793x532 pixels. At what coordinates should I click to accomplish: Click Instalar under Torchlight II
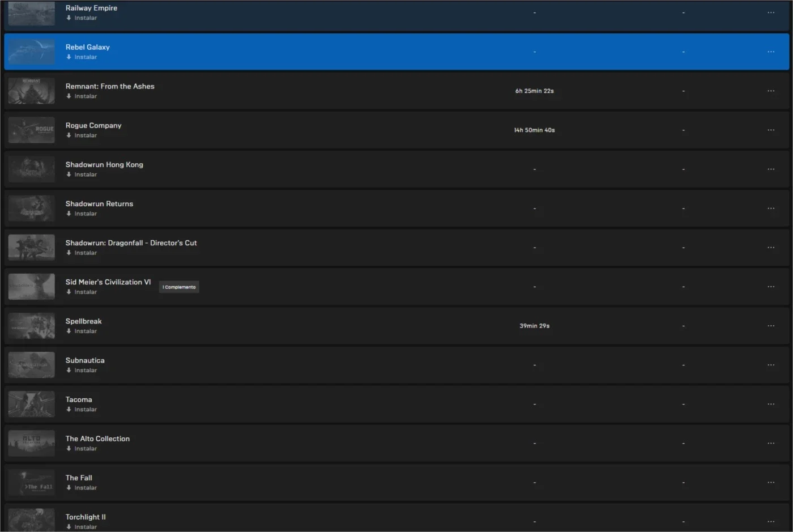point(82,527)
